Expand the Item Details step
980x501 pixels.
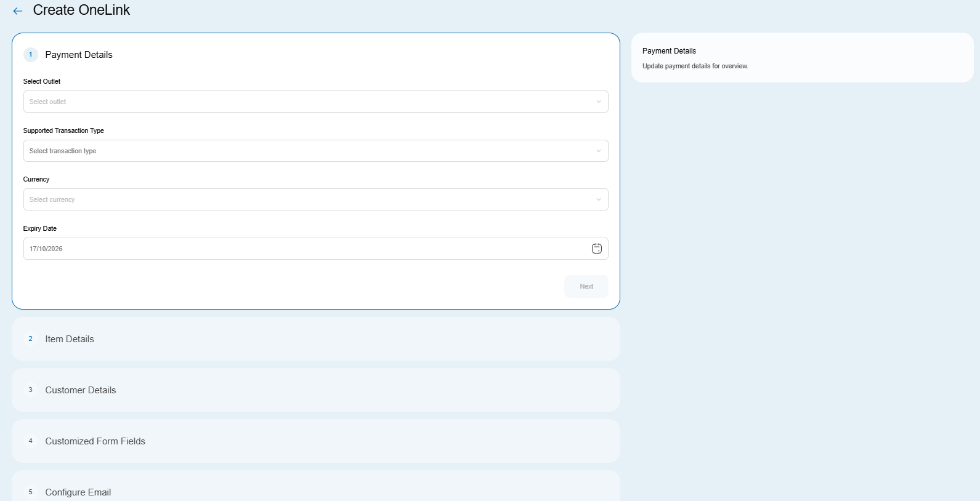tap(315, 339)
